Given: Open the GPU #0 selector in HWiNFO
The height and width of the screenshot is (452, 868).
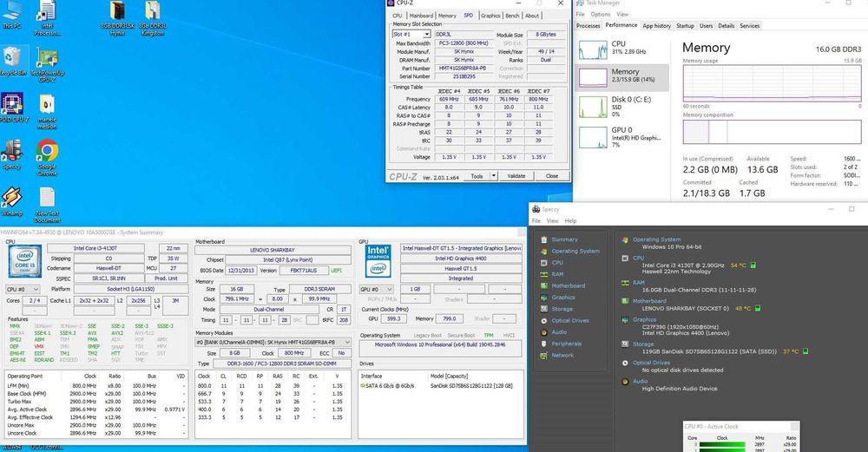Looking at the screenshot, I should tap(376, 290).
